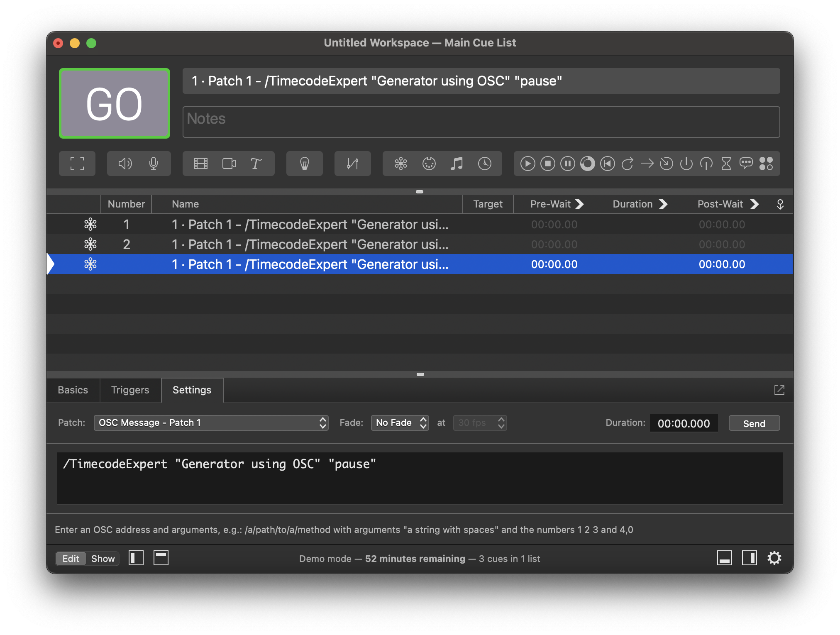Add a Stop cue from toolbar
This screenshot has width=840, height=635.
tap(547, 164)
